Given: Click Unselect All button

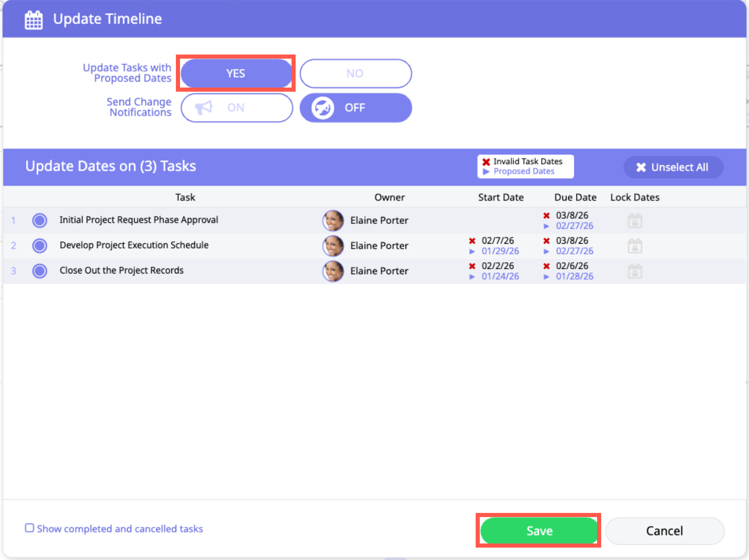Looking at the screenshot, I should [673, 167].
